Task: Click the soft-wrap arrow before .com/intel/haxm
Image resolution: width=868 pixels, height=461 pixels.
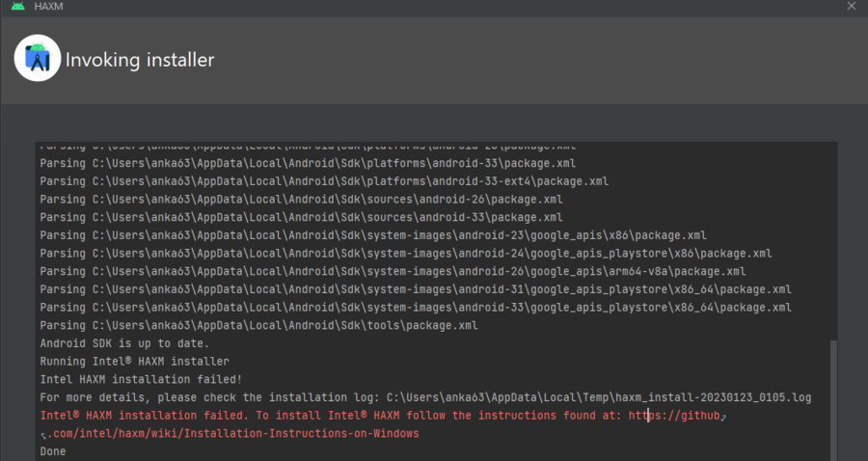Action: click(x=43, y=435)
